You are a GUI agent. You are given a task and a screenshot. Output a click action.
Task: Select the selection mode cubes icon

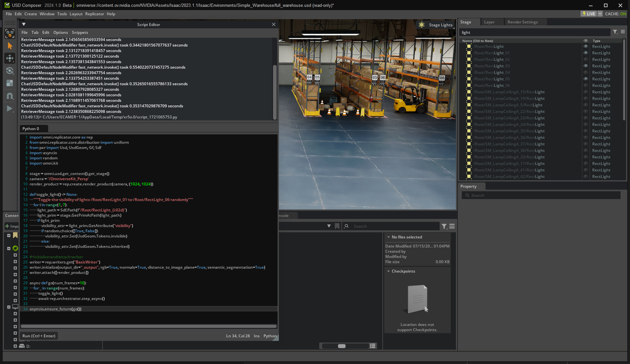pyautogui.click(x=10, y=33)
